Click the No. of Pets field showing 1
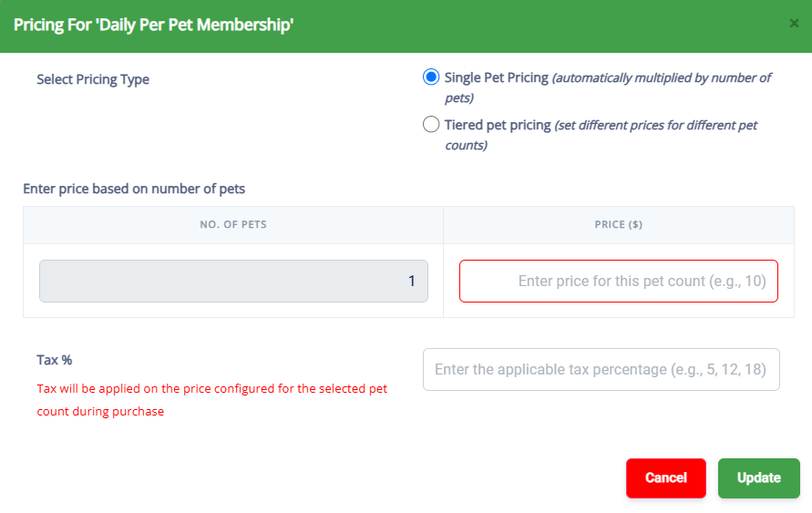Image resolution: width=812 pixels, height=513 pixels. [x=233, y=281]
